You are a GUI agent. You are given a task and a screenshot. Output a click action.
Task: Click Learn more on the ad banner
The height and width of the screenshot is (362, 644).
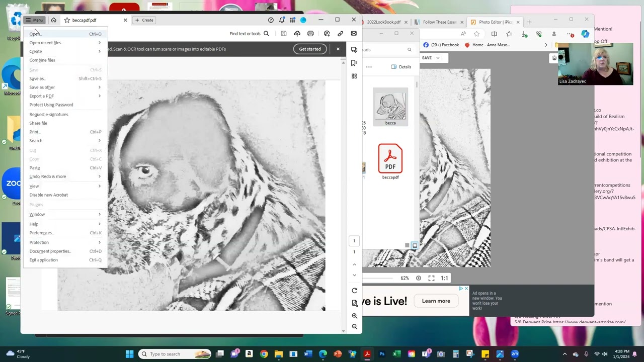[436, 301]
